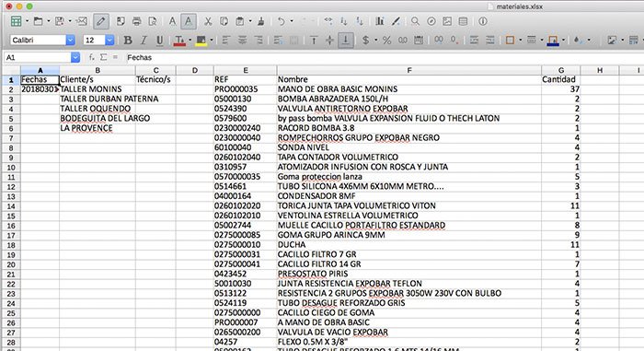644x351 pixels.
Task: Click the Show Draw Functions icon
Action: point(396,21)
